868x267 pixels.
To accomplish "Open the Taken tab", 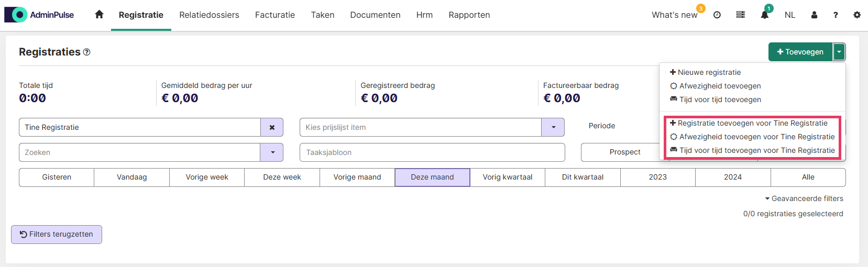I will click(323, 15).
